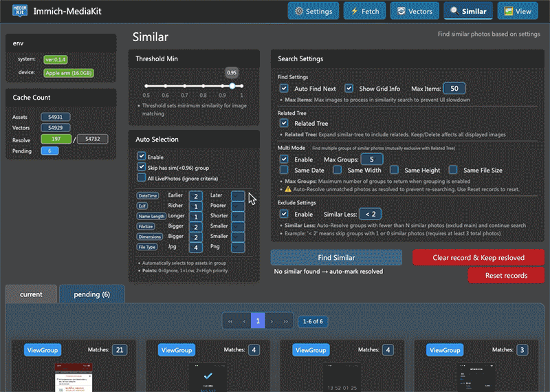This screenshot has width=550, height=392.
Task: Click the green Resolve count 197
Action: pos(56,139)
